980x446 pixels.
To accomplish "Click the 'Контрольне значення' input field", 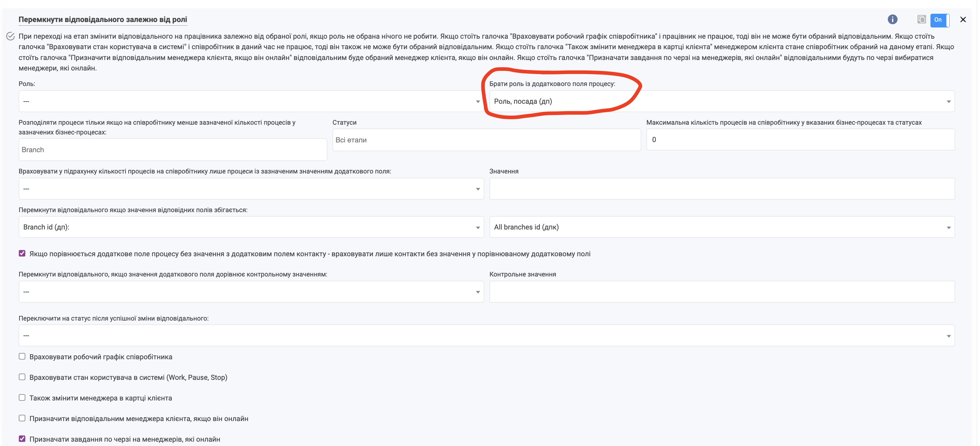I will pos(722,292).
